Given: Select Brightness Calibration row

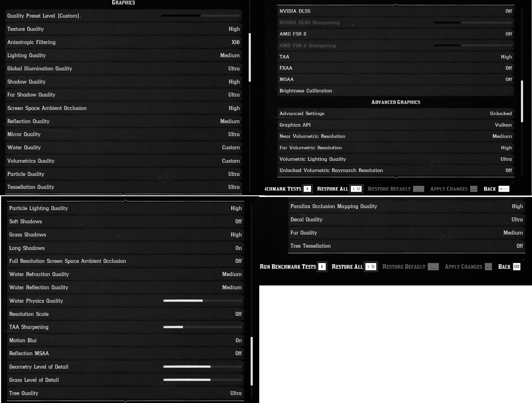Looking at the screenshot, I should pos(396,91).
